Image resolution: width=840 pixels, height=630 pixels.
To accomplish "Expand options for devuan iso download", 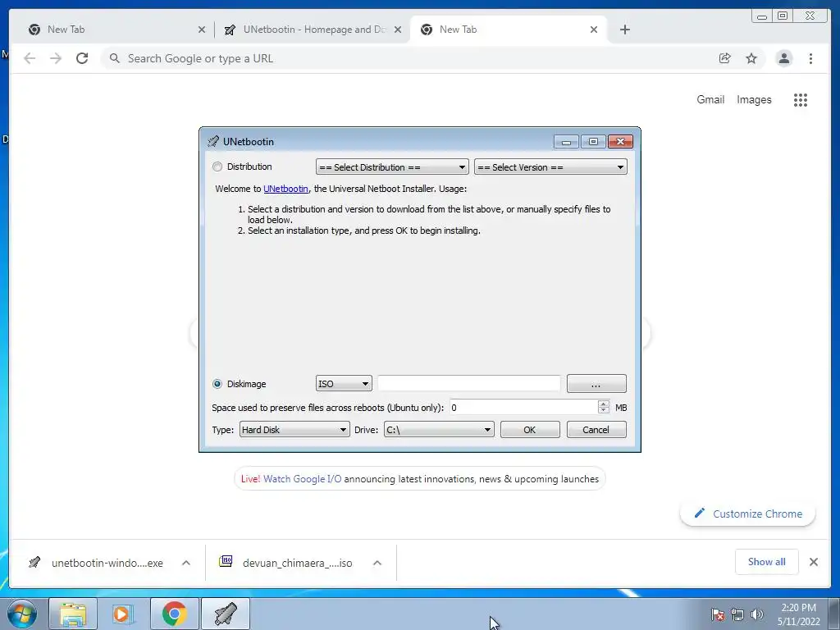I will 377,563.
